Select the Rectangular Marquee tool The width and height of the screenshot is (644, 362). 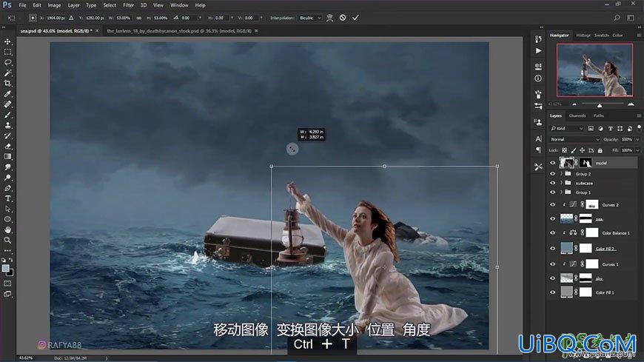7,52
